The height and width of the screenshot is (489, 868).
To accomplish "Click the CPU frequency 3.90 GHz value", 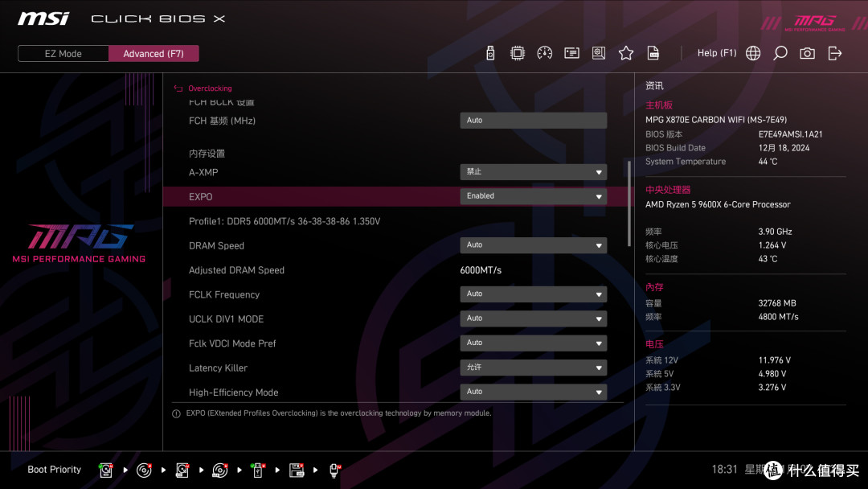I will tap(775, 232).
